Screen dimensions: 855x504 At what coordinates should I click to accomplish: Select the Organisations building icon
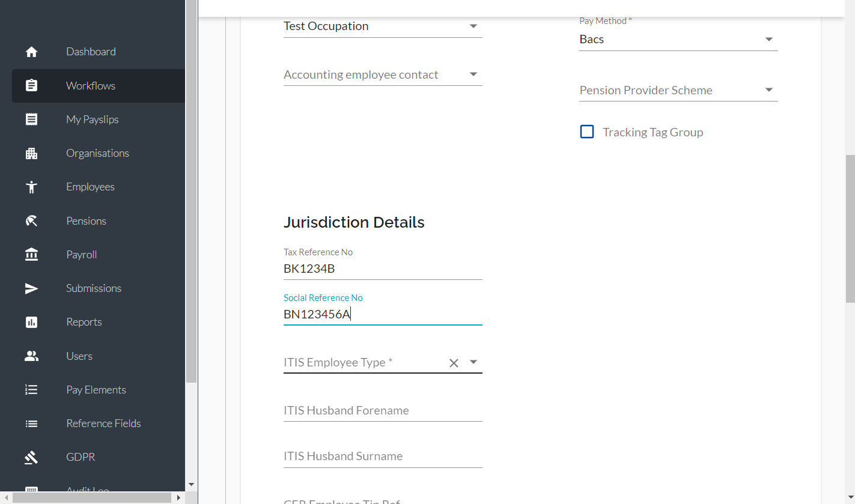(32, 153)
